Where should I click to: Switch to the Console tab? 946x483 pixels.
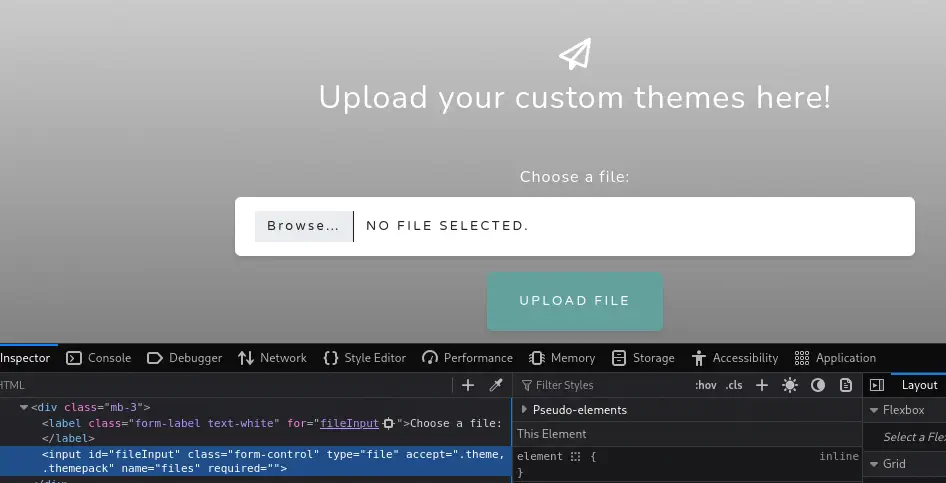99,358
